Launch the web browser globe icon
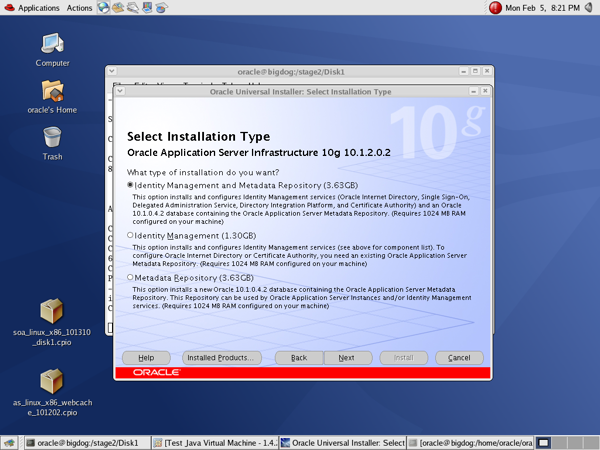This screenshot has height=450, width=600. coord(103,7)
